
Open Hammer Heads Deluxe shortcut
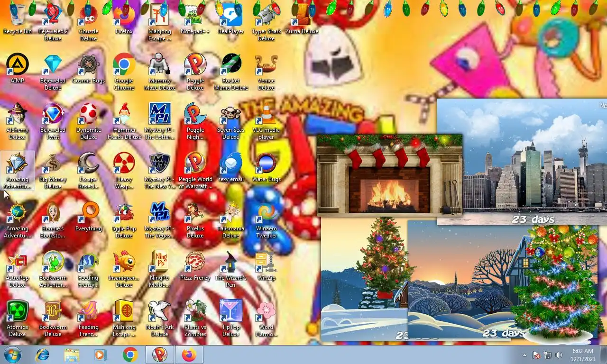click(x=124, y=121)
